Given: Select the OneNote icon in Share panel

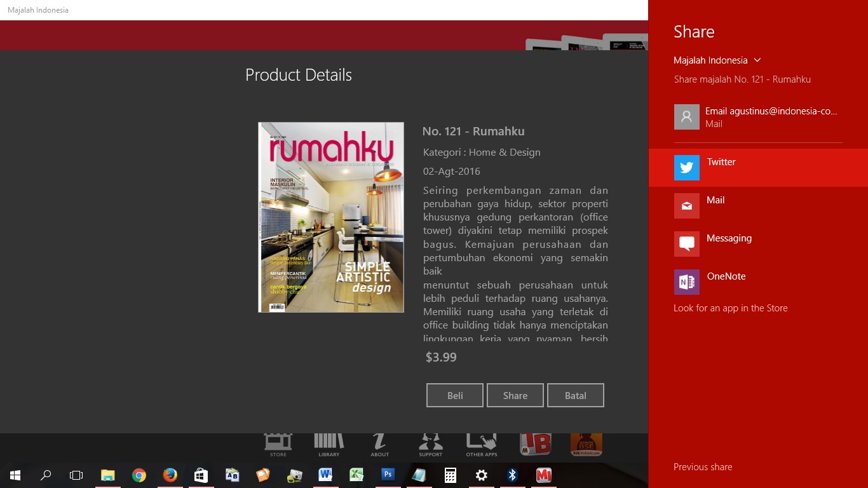Looking at the screenshot, I should (x=686, y=282).
